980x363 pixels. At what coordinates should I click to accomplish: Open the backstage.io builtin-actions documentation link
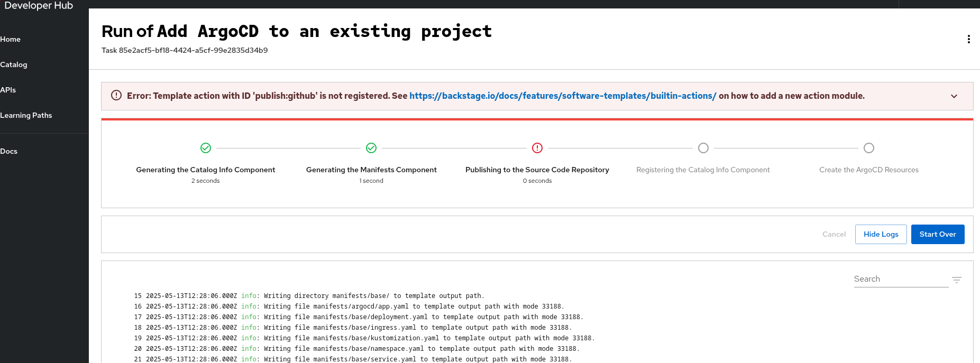562,96
